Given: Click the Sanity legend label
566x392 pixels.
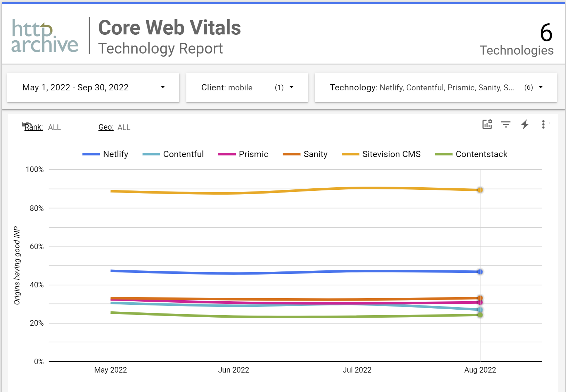Looking at the screenshot, I should pyautogui.click(x=315, y=154).
